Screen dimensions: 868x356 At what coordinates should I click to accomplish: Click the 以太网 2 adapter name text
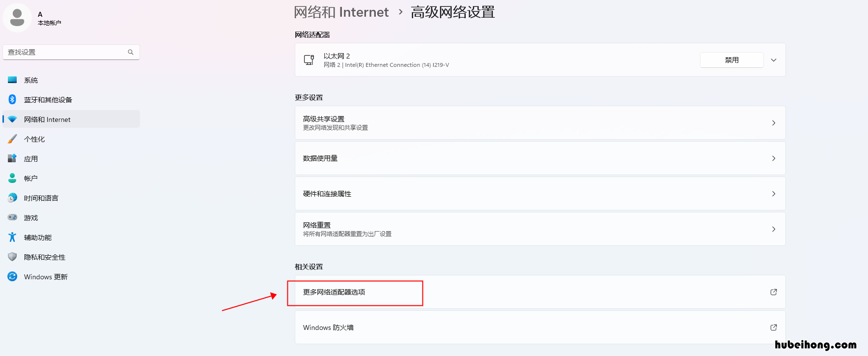click(x=337, y=56)
